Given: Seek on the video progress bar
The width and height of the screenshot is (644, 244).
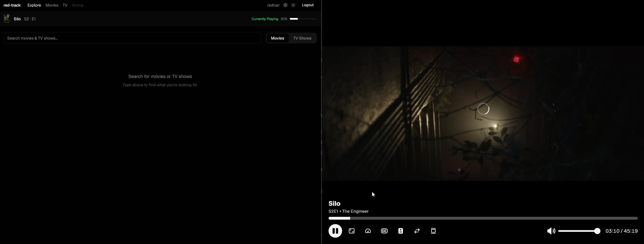Looking at the screenshot, I should click(x=483, y=218).
